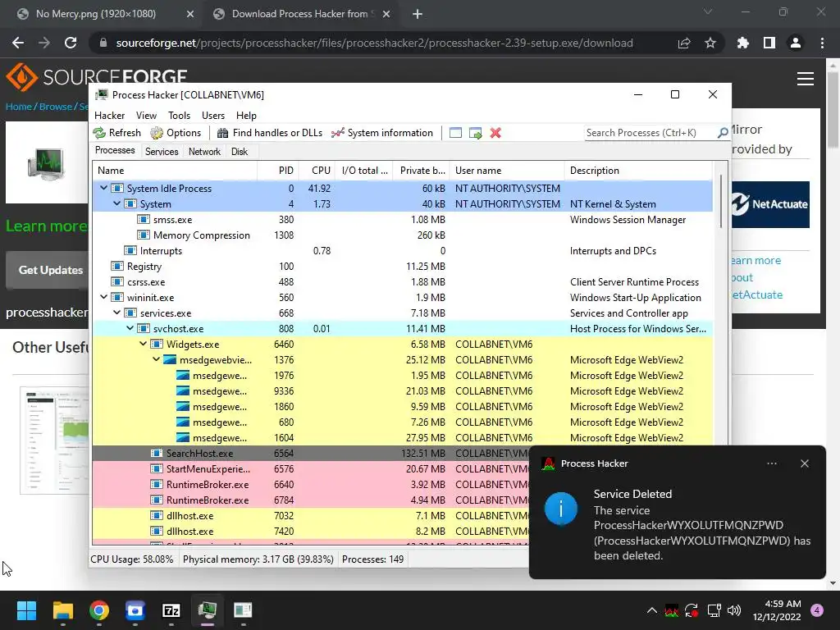Click the browser back arrow
Screen dimensions: 840x630
coord(18,43)
